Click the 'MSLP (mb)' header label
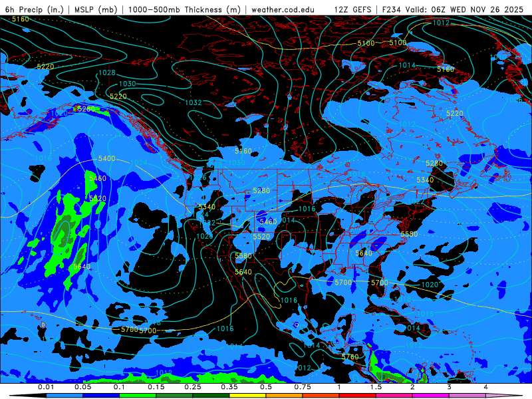532x399 pixels. 96,9
